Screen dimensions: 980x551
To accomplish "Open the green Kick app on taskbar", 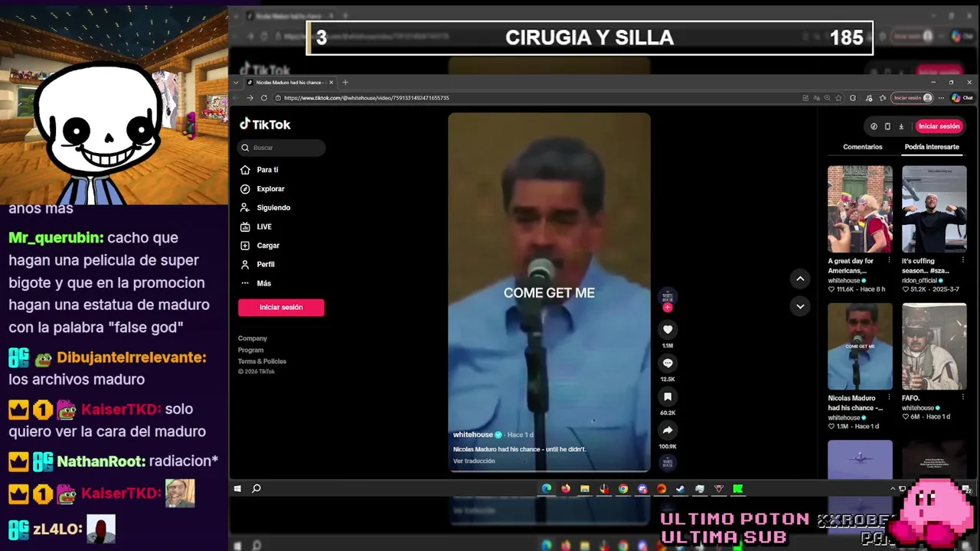I will click(738, 488).
